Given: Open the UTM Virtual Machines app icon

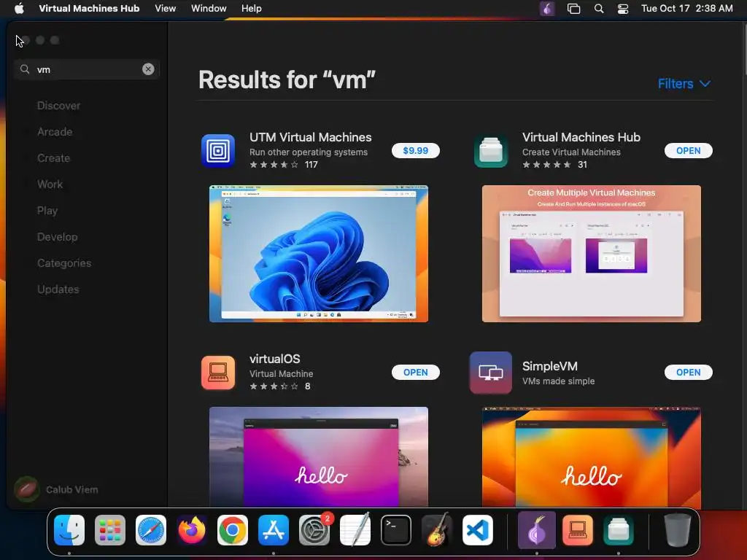Looking at the screenshot, I should click(x=217, y=150).
